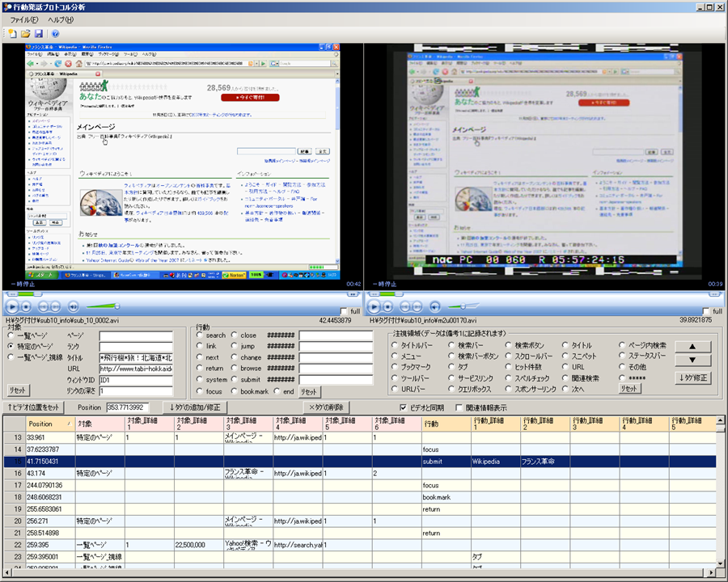Image resolution: width=728 pixels, height=582 pixels.
Task: Click the ×タグの削除 button
Action: [327, 407]
